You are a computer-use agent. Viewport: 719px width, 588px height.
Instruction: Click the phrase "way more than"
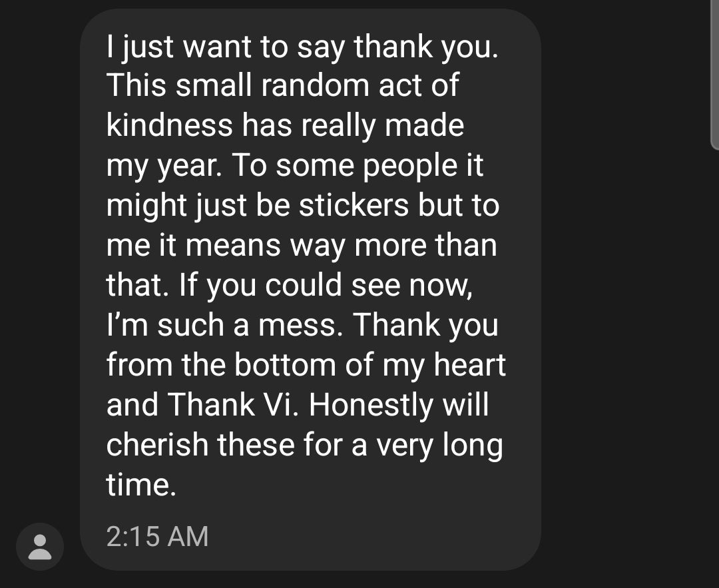coord(392,245)
